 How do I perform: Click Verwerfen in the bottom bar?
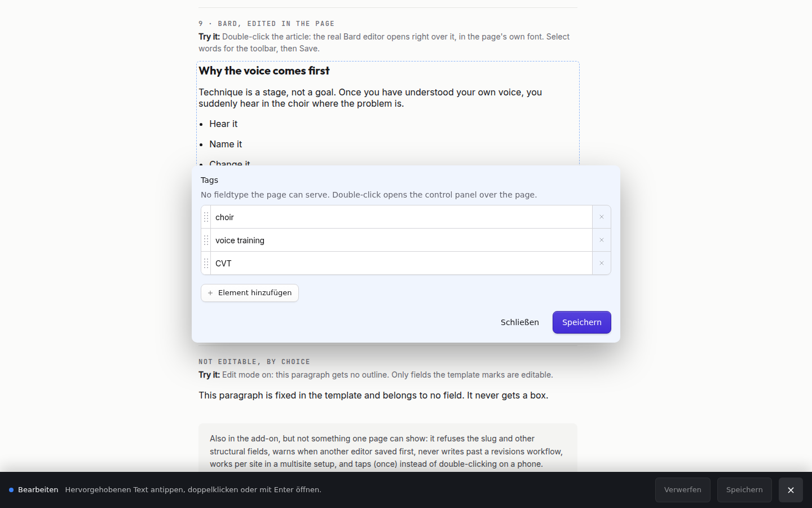[x=683, y=490]
